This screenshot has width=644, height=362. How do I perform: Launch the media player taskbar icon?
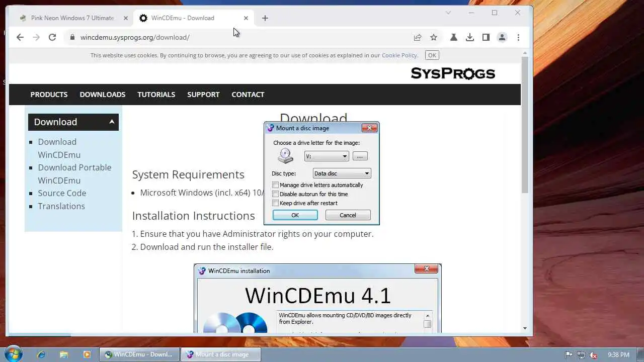87,354
